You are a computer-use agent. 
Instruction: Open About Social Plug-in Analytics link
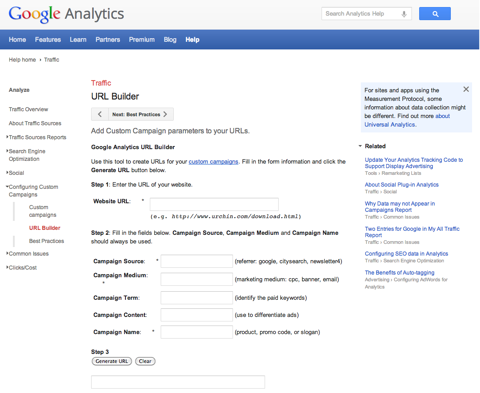402,185
